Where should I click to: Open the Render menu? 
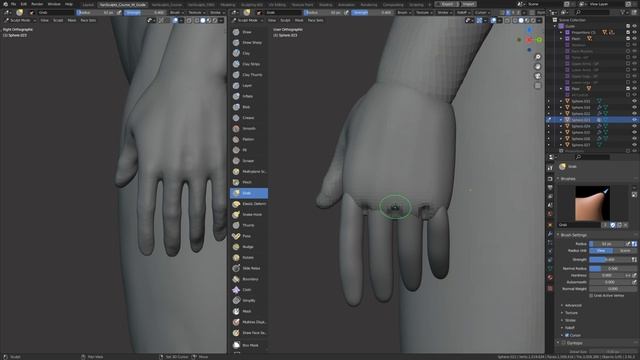(x=37, y=4)
